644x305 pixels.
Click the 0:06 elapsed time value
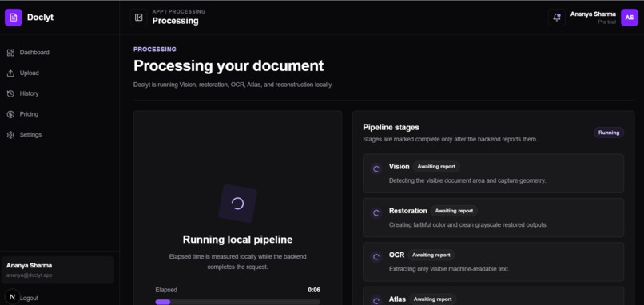(314, 290)
